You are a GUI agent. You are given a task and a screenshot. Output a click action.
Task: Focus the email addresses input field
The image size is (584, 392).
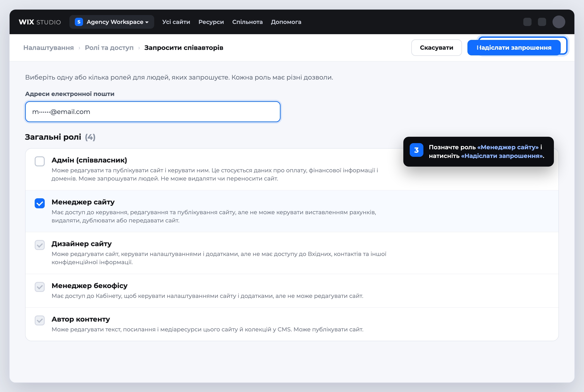coord(153,112)
